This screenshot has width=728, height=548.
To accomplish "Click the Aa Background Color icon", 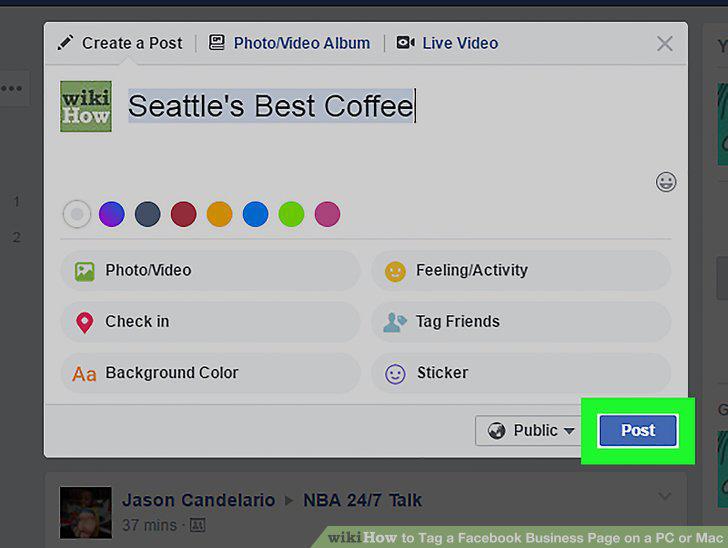I will coord(84,374).
